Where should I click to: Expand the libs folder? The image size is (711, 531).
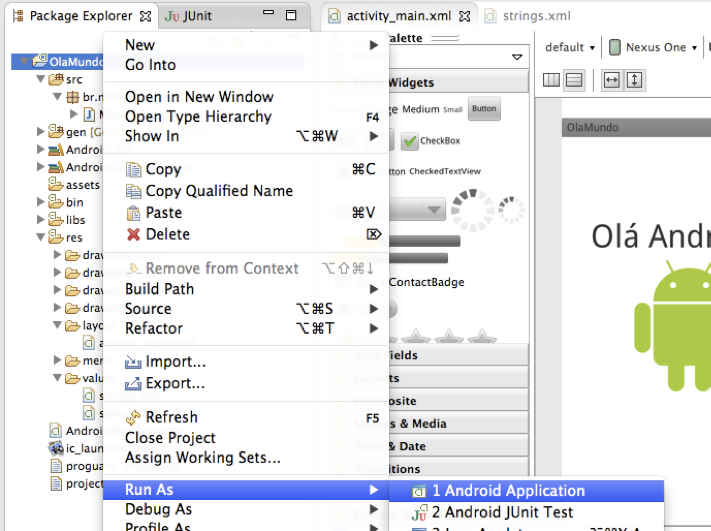coord(40,219)
